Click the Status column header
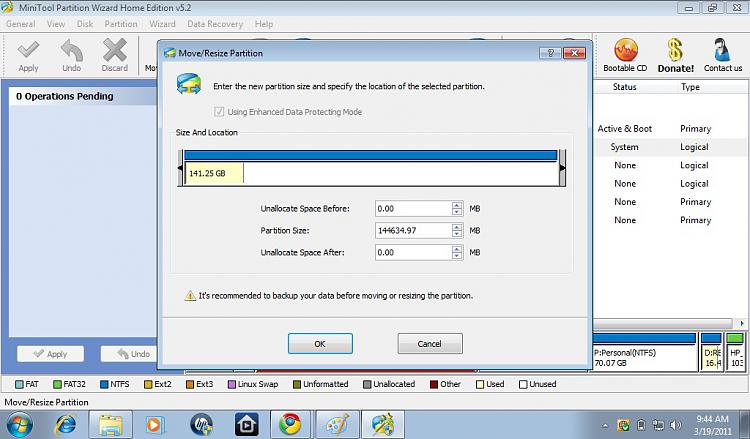The width and height of the screenshot is (750, 439). tap(624, 87)
